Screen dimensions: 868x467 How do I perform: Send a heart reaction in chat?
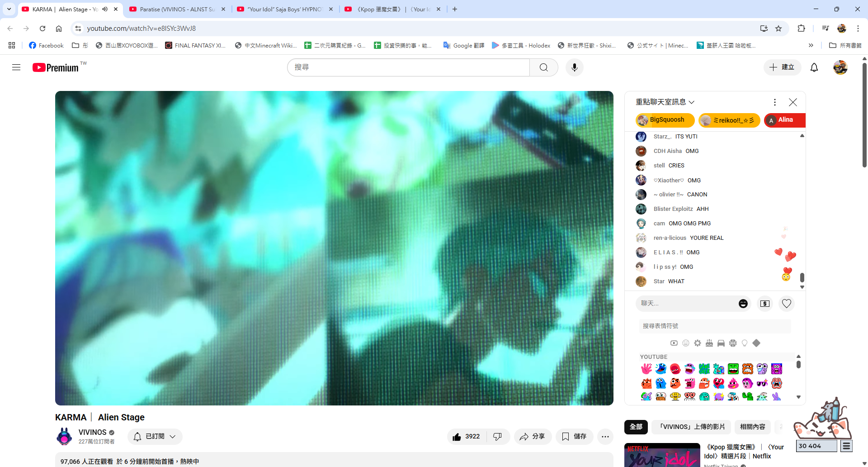click(787, 304)
